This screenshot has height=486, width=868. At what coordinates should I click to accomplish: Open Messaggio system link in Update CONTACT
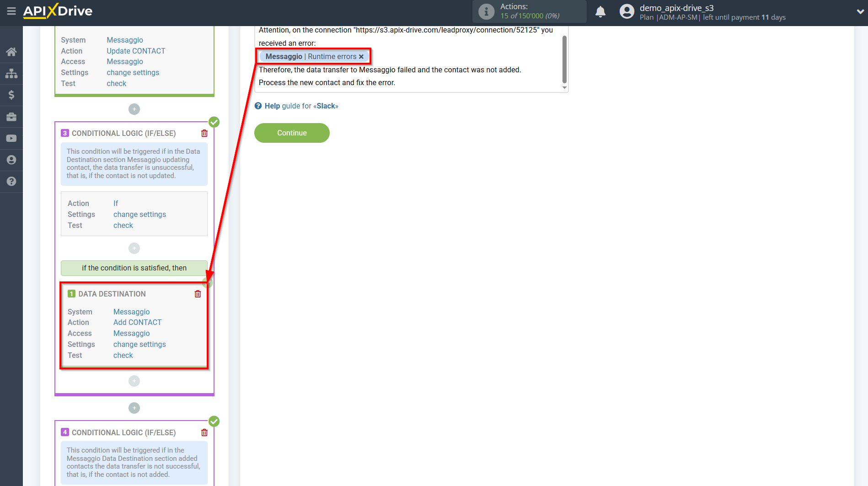125,40
